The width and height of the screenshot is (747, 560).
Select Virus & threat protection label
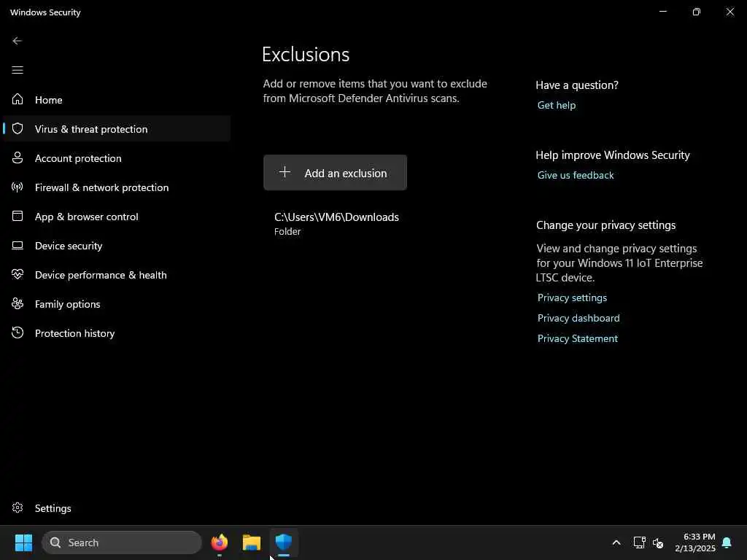coord(91,129)
